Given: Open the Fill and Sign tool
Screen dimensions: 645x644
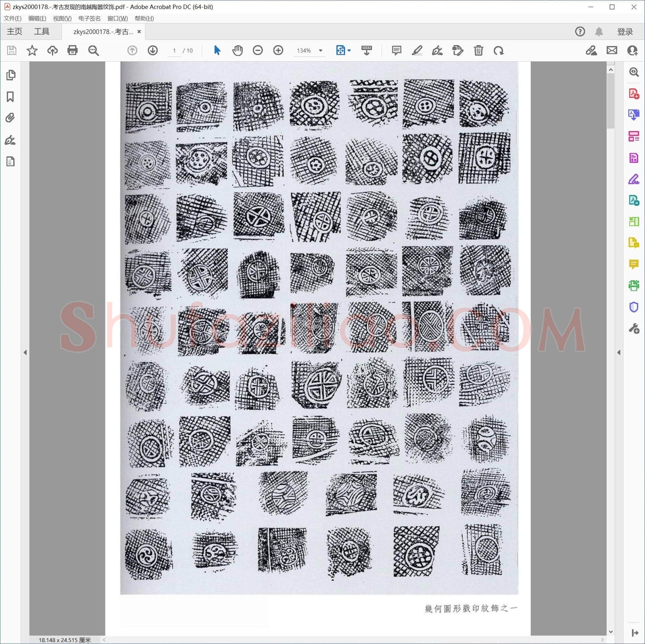Looking at the screenshot, I should [634, 179].
